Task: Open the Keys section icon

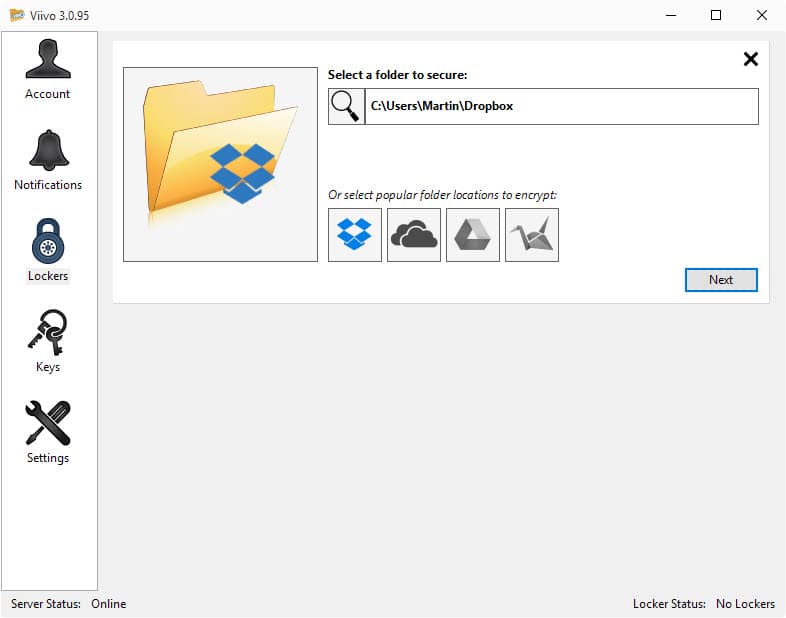Action: (48, 332)
